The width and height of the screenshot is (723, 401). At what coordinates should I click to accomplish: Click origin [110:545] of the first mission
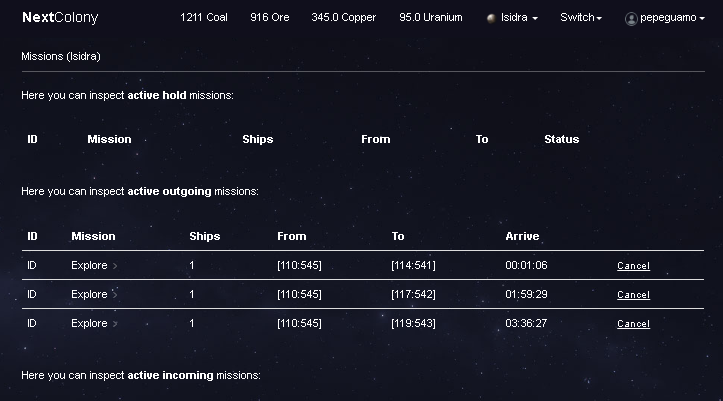pos(299,266)
